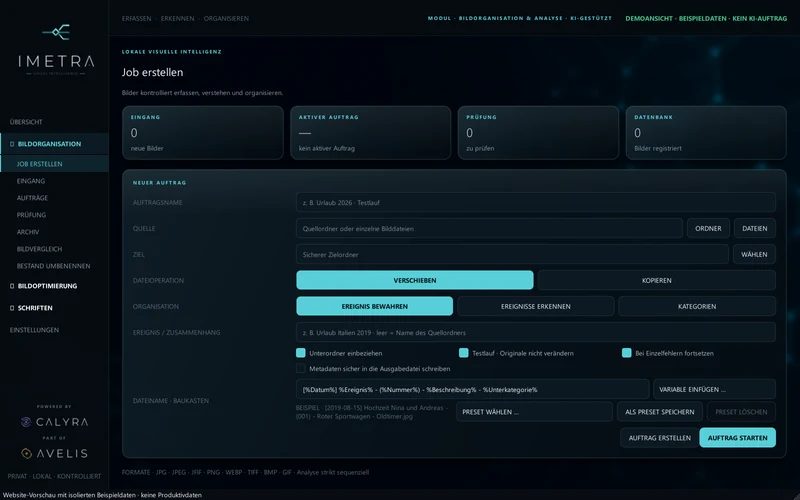Click the Ereignis / Zusammenhang input field
Viewport: 800px width, 500px height.
click(536, 332)
